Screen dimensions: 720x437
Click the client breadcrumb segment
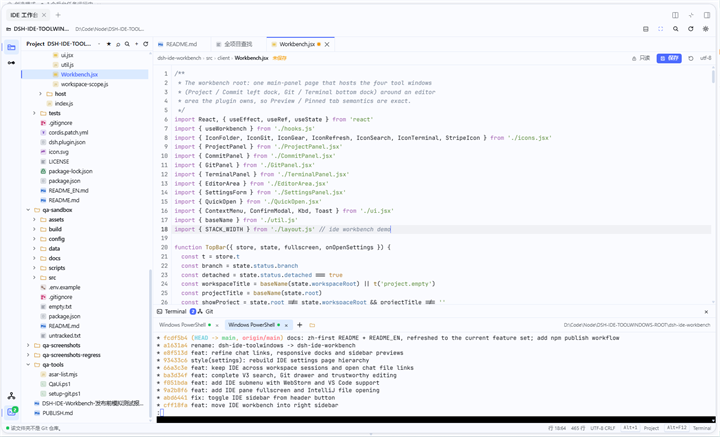pyautogui.click(x=224, y=58)
